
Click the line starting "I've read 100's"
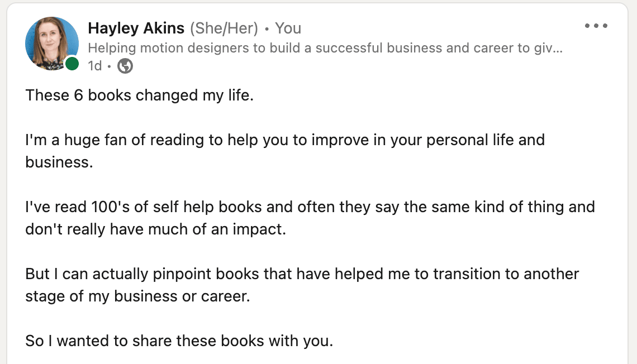(310, 207)
